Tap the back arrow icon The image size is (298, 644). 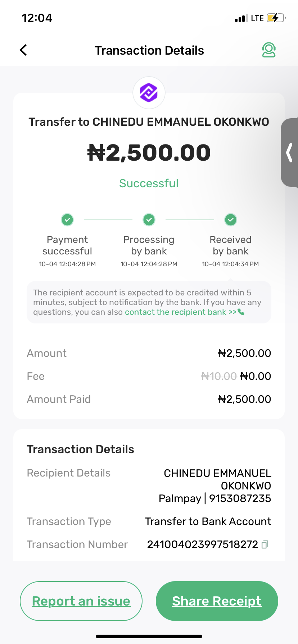(x=23, y=50)
